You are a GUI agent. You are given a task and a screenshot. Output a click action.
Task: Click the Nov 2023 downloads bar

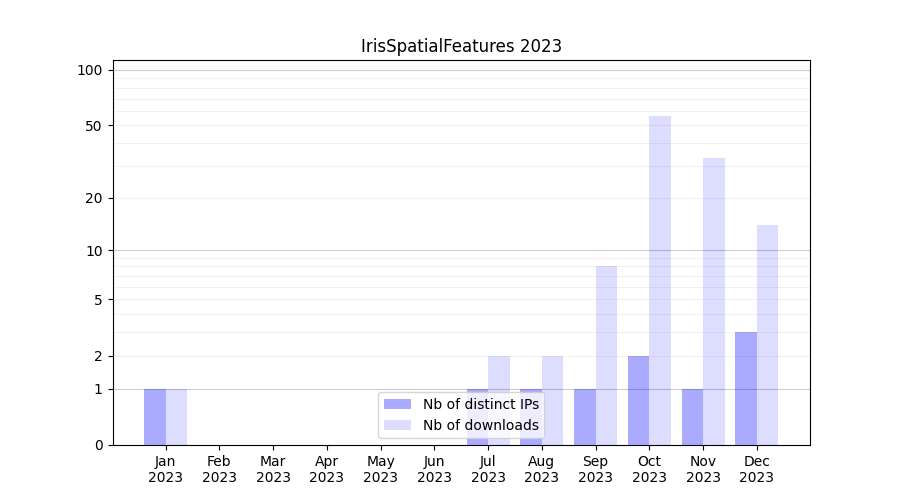coord(714,300)
